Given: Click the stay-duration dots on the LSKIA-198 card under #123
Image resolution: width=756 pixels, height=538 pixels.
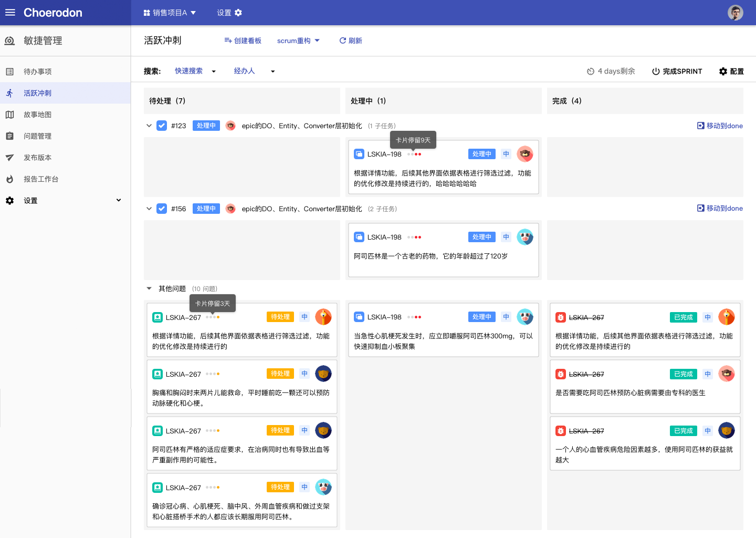Looking at the screenshot, I should pos(414,154).
